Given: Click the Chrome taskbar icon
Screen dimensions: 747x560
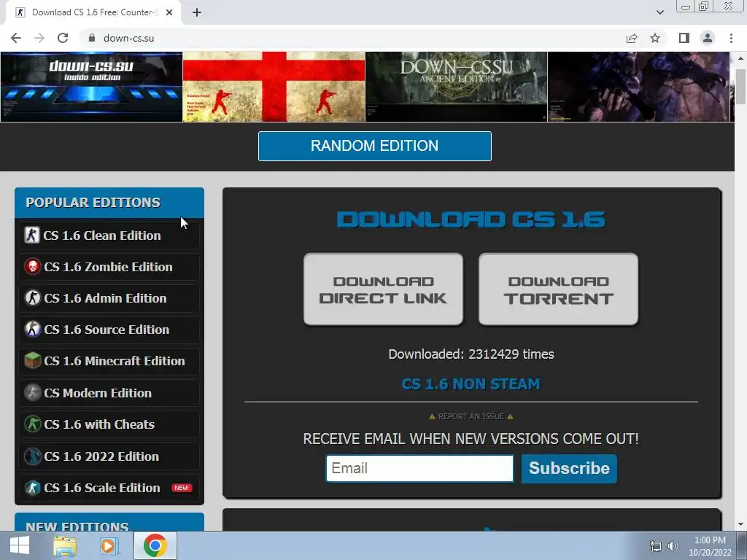Looking at the screenshot, I should tap(155, 545).
